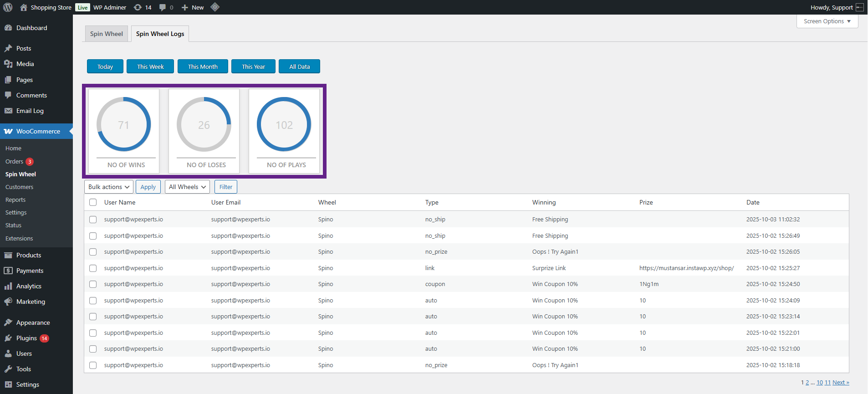Screen dimensions: 868x394
Task: Check the first log row dated 2025-10-03
Action: [x=93, y=220]
